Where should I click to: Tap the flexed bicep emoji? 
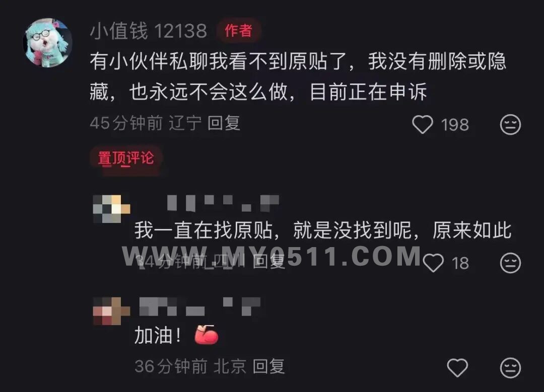pyautogui.click(x=206, y=335)
